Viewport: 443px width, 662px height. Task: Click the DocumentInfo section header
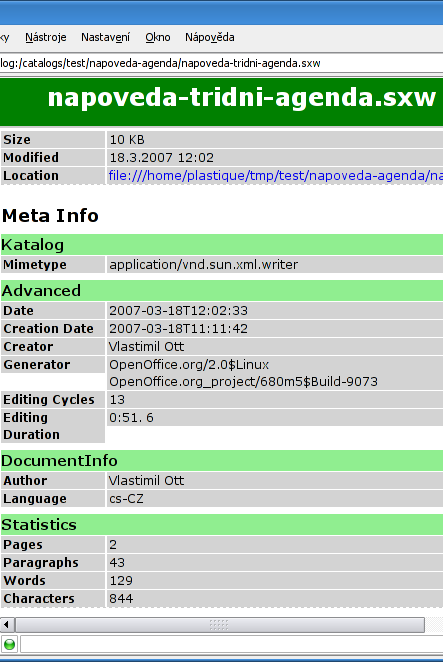click(221, 461)
